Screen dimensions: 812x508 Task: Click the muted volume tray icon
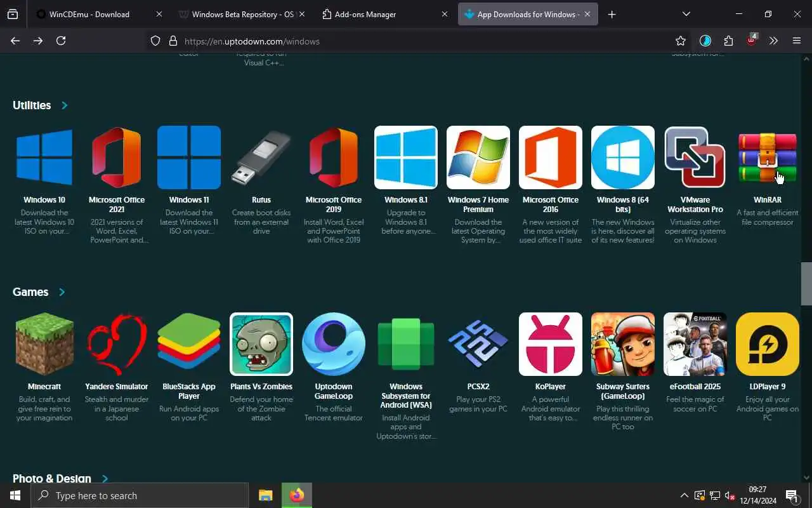[x=730, y=495]
